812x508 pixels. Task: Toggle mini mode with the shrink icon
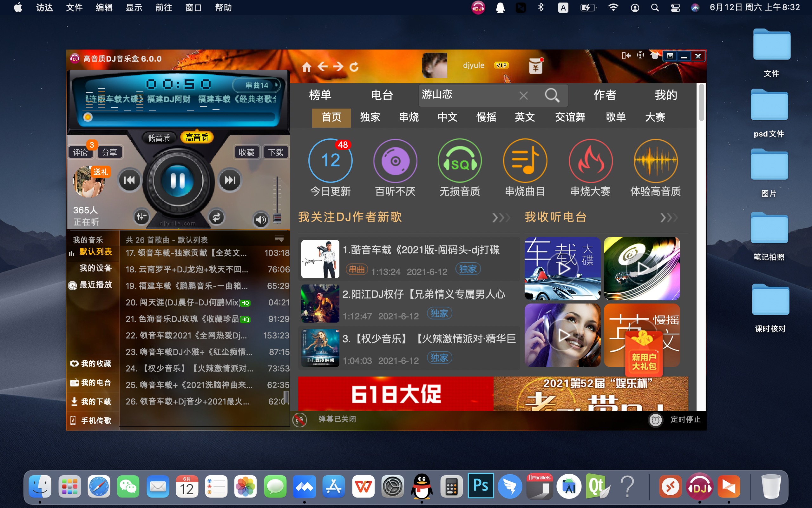pyautogui.click(x=640, y=55)
